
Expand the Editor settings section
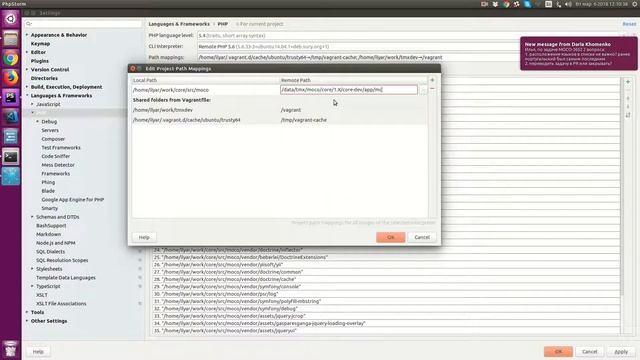27,52
